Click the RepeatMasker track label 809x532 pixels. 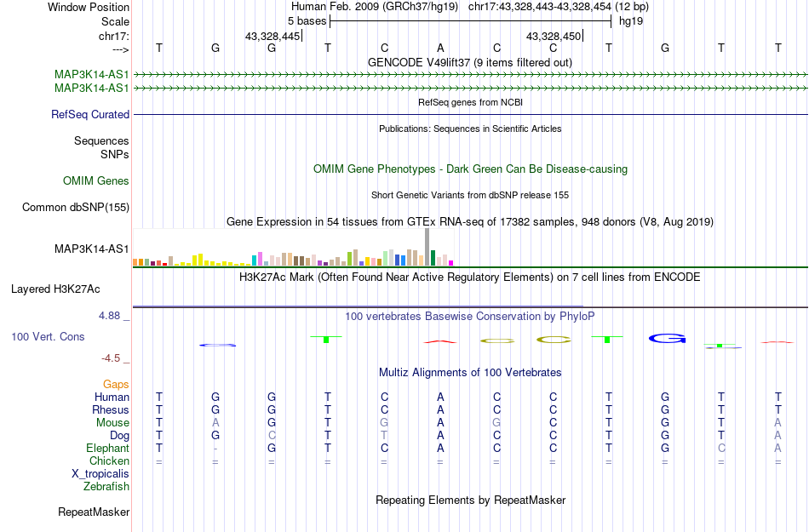coord(94,512)
